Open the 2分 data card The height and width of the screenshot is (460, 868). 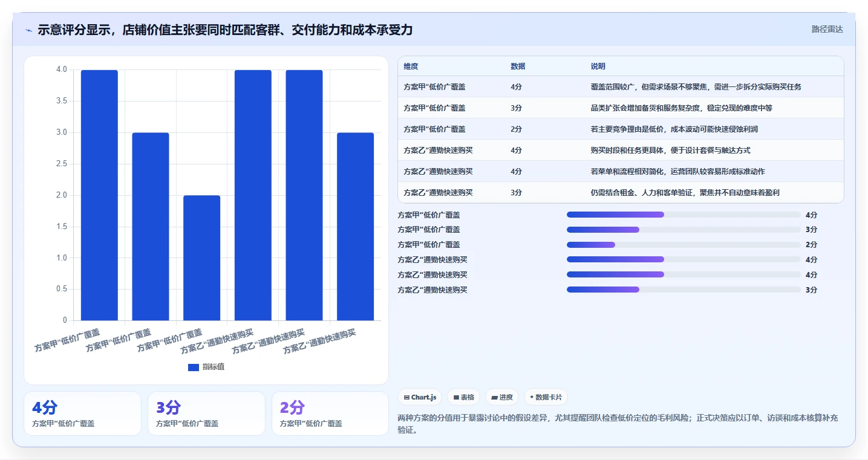[x=330, y=413]
